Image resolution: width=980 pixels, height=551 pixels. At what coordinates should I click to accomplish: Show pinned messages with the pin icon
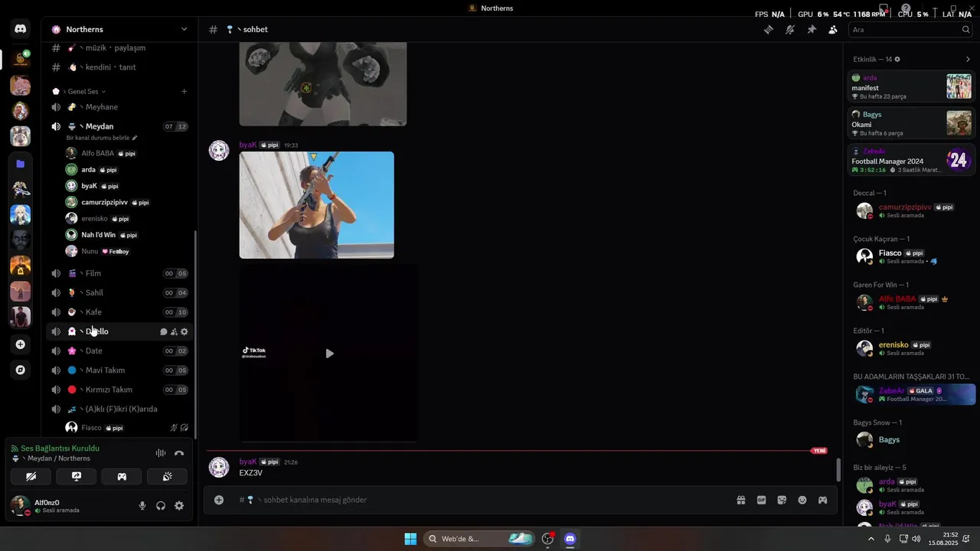[x=812, y=30]
